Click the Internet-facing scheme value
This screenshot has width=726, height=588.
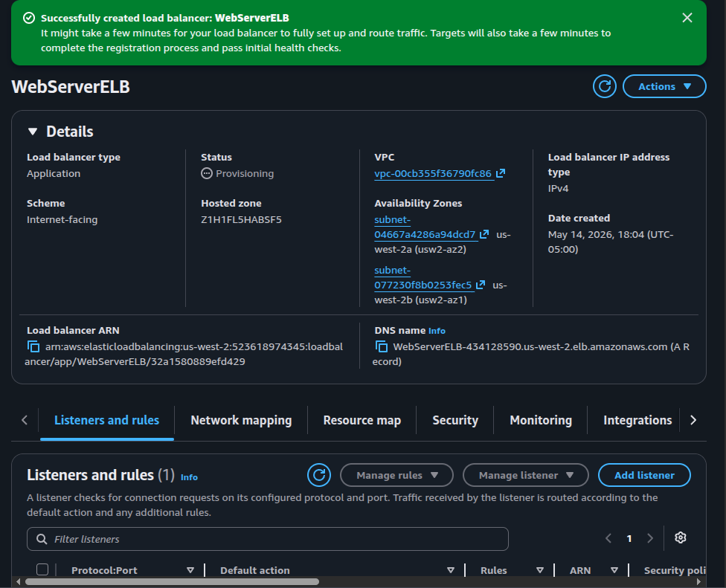[62, 220]
